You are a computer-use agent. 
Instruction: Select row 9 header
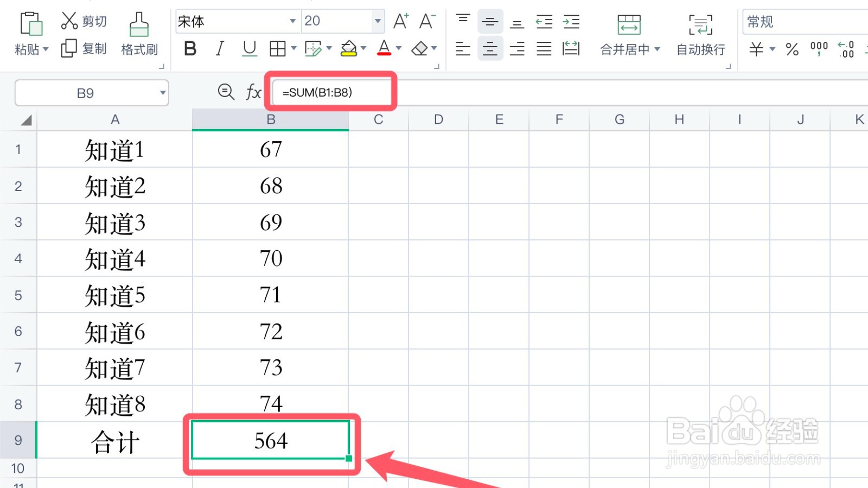pos(18,440)
